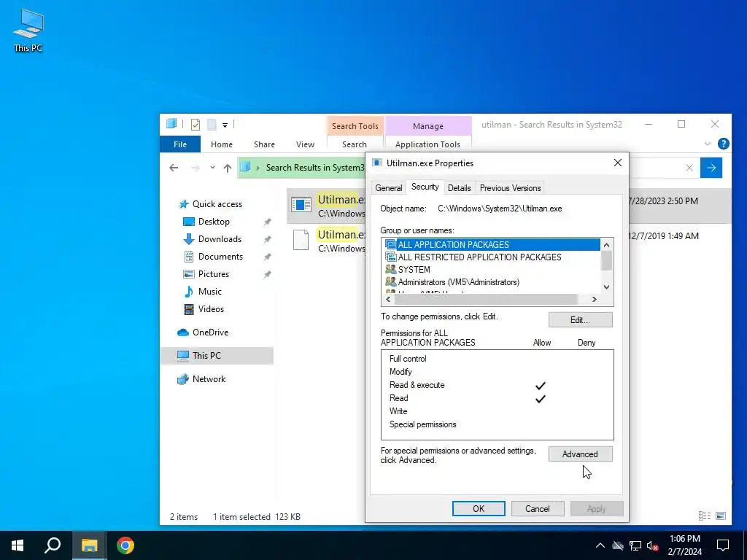Launch Google Chrome from taskbar
747x560 pixels.
click(125, 545)
